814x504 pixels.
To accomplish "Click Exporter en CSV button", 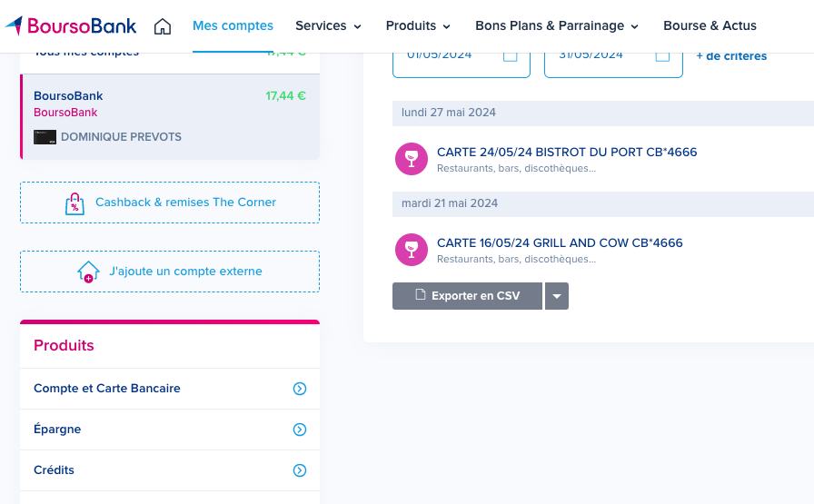I will pos(467,296).
